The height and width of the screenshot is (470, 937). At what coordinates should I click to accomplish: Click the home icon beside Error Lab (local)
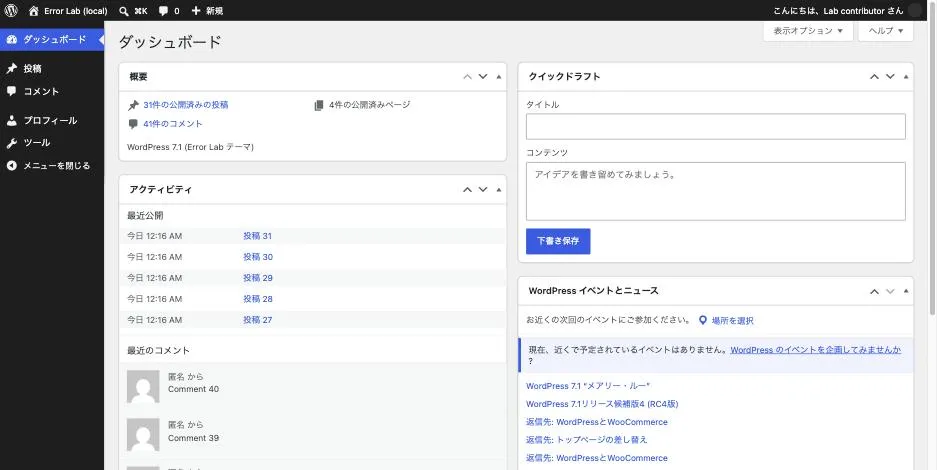pos(33,11)
